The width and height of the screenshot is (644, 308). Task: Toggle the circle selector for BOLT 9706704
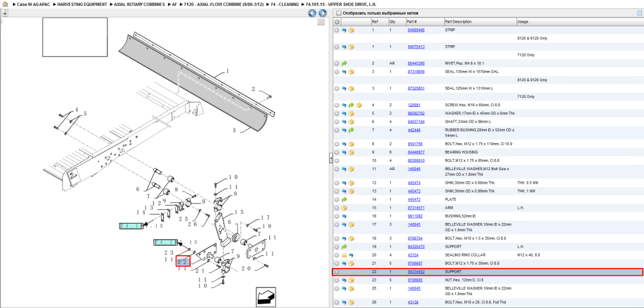click(x=337, y=238)
